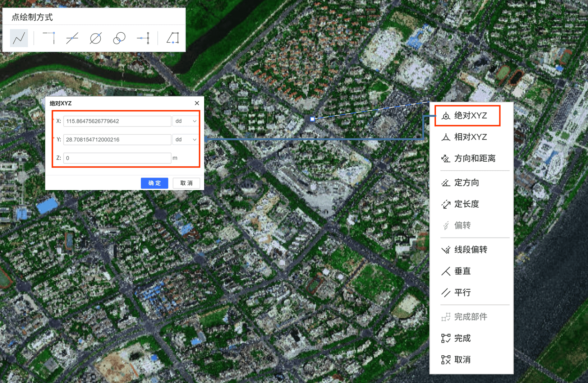
Task: Pick the line-circle intersection tool
Action: [x=96, y=38]
